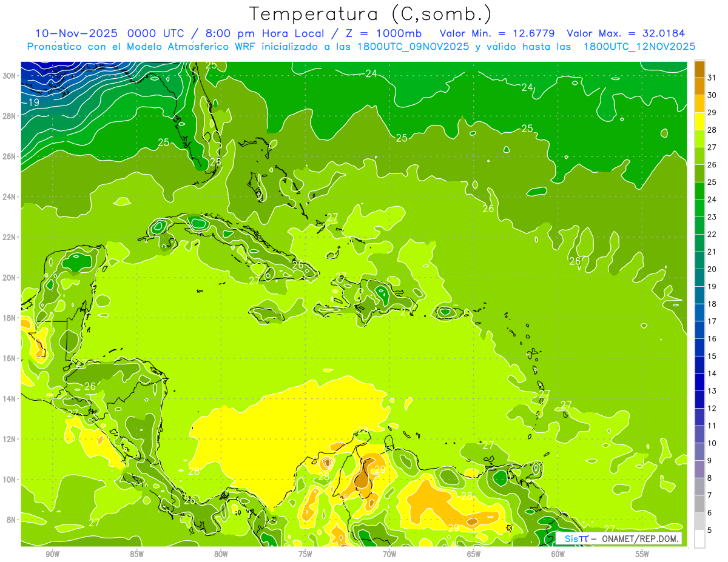Viewport: 728px width, 562px height.
Task: Click the contour label 19 over the Gulf of Mexico
Action: 34,102
